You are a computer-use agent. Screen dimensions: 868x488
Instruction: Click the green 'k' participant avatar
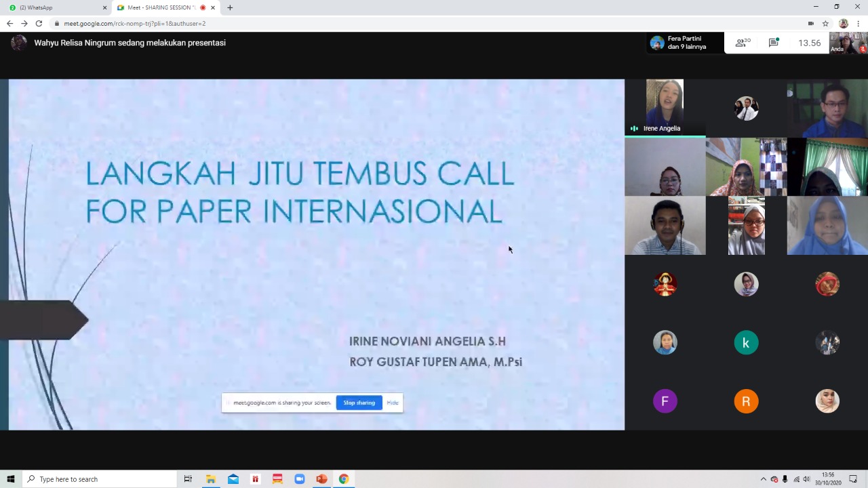[x=746, y=342]
